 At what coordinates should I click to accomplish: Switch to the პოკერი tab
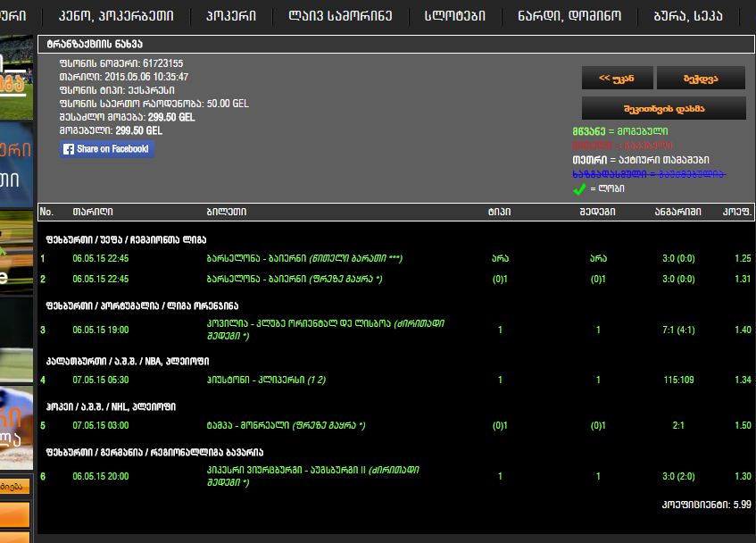point(230,15)
